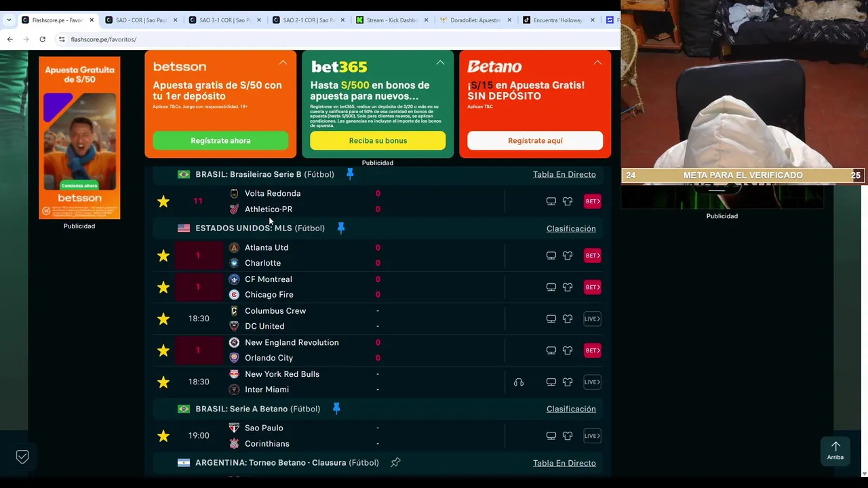The image size is (868, 488).
Task: Open TV icon for Columbus Crew match
Action: pos(551,319)
